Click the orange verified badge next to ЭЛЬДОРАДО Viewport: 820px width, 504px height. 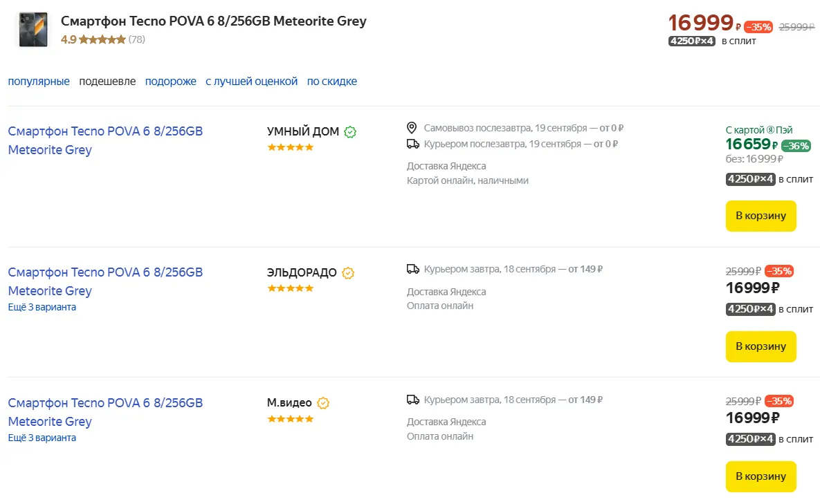(348, 273)
